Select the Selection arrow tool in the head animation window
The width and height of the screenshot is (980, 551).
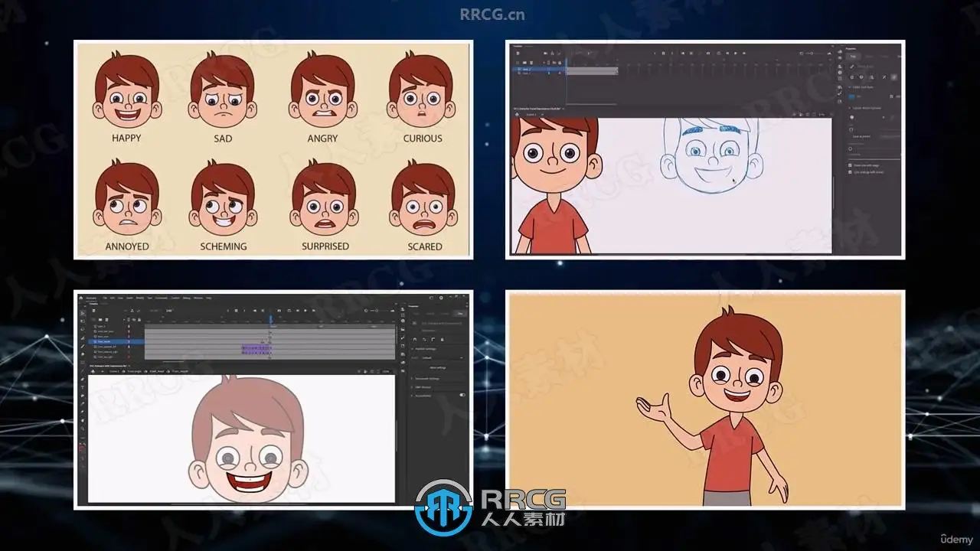tap(83, 313)
